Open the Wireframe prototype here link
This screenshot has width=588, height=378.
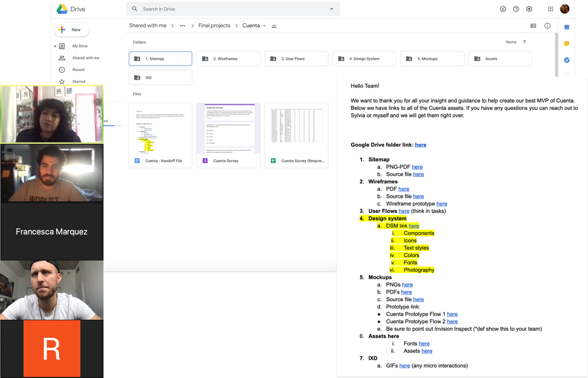[x=442, y=204]
